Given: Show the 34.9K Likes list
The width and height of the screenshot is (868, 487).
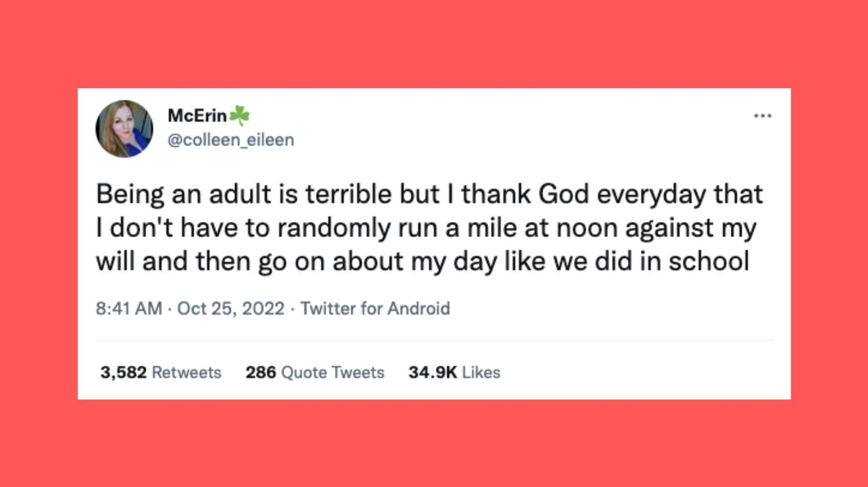Looking at the screenshot, I should [x=454, y=372].
